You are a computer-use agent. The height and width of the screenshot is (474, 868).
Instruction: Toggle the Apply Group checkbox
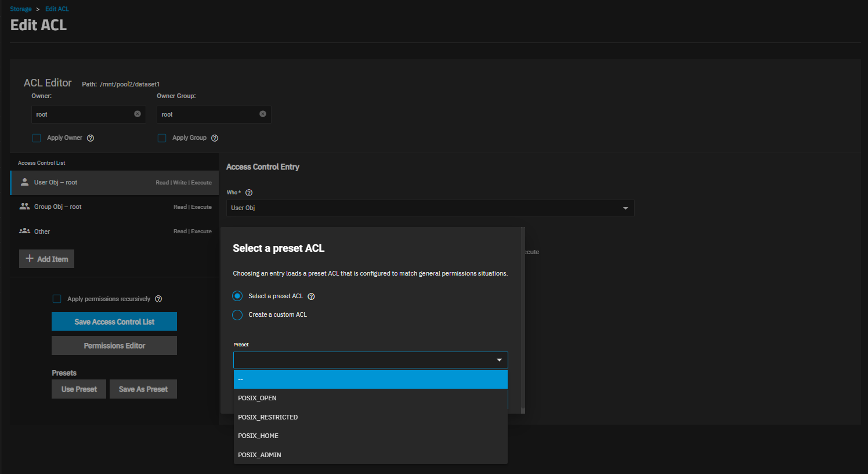(162, 138)
